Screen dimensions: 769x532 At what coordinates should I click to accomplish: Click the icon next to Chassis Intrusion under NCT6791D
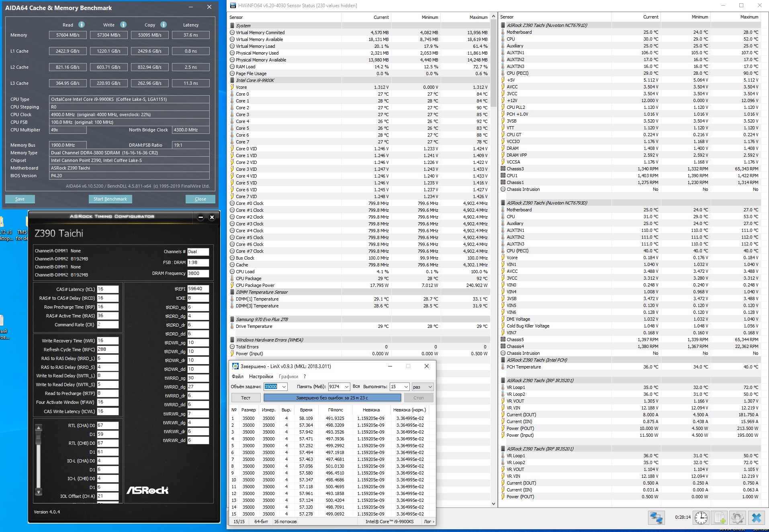[x=503, y=189]
